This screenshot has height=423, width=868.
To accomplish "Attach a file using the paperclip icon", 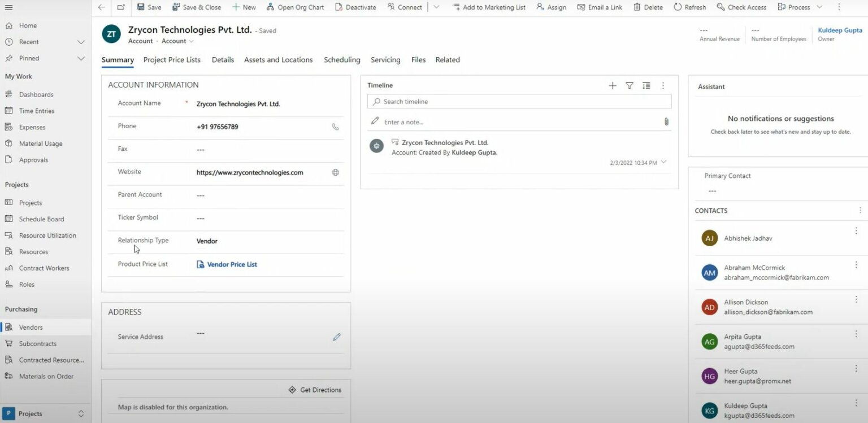I will (666, 121).
